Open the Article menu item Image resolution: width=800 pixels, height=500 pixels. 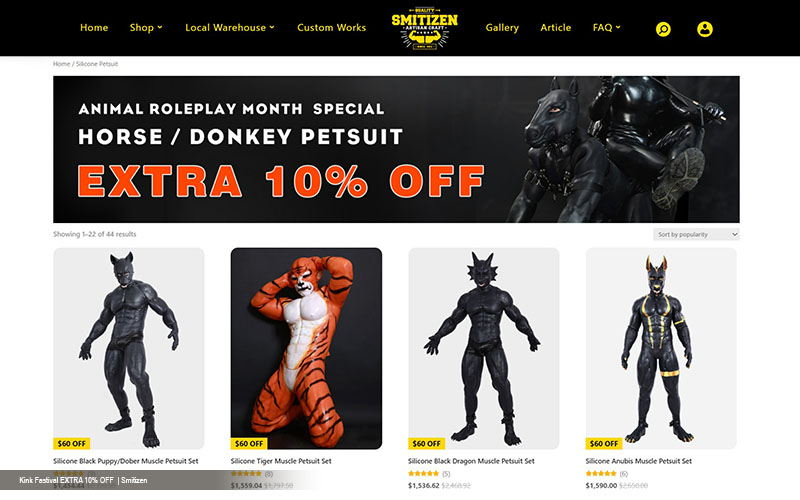click(556, 28)
